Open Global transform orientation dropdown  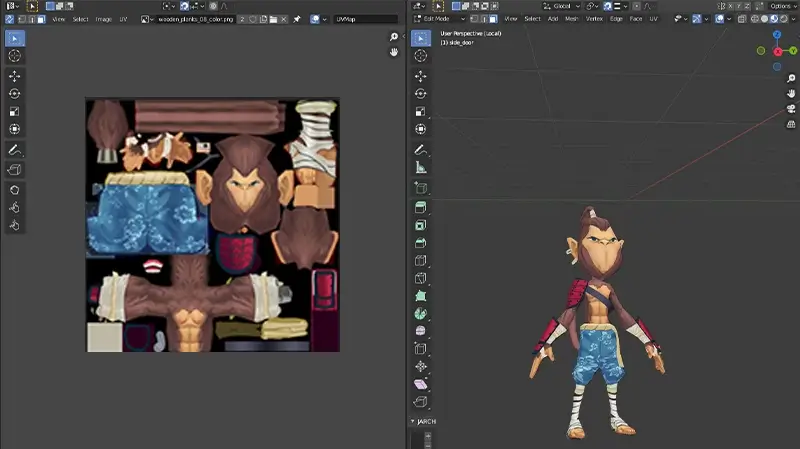(561, 6)
